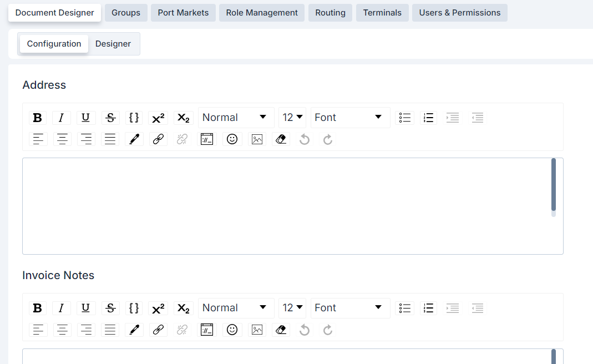Click the code braces icon in Address toolbar

pyautogui.click(x=134, y=118)
